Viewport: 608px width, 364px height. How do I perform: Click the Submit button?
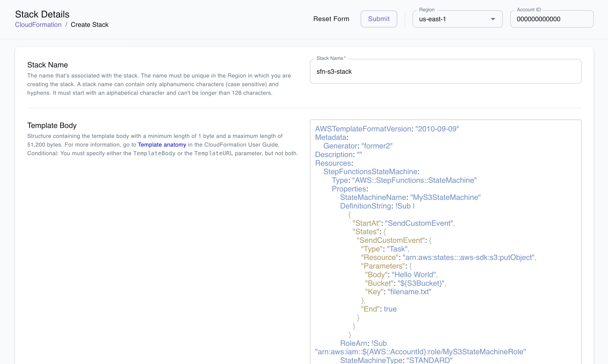pos(379,19)
